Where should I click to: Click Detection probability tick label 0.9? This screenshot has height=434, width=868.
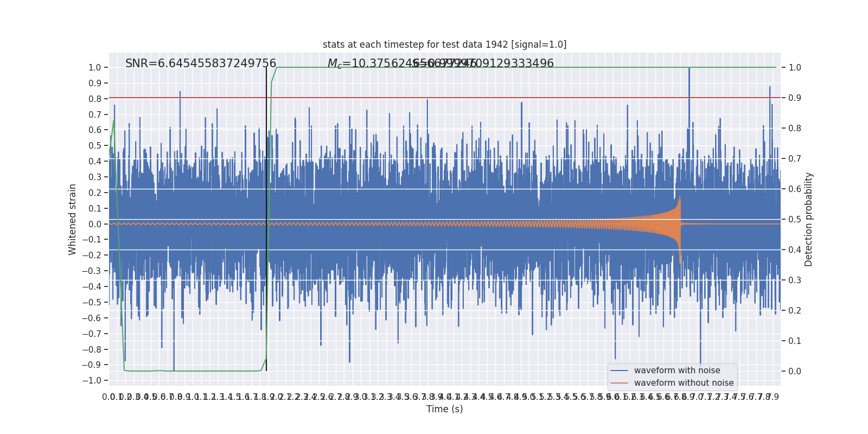pyautogui.click(x=795, y=98)
